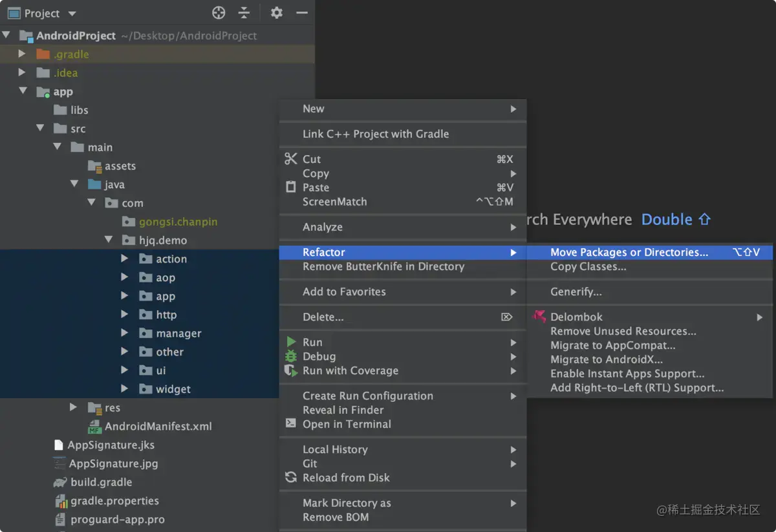Select Move Packages or Directories
Image resolution: width=776 pixels, height=532 pixels.
629,252
